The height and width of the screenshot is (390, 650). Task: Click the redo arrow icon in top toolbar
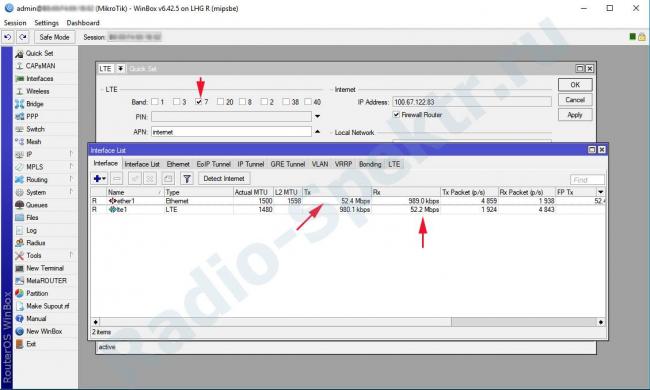[23, 37]
